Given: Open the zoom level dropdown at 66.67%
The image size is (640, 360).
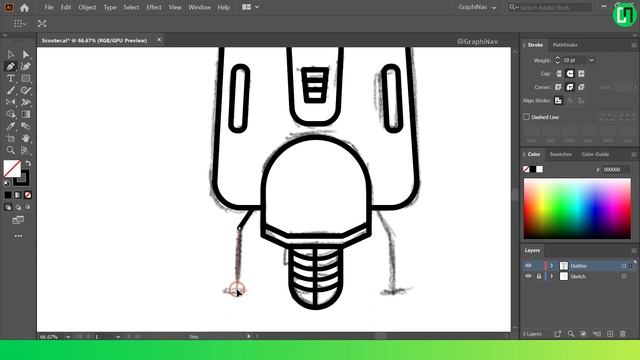Looking at the screenshot, I should click(68, 337).
